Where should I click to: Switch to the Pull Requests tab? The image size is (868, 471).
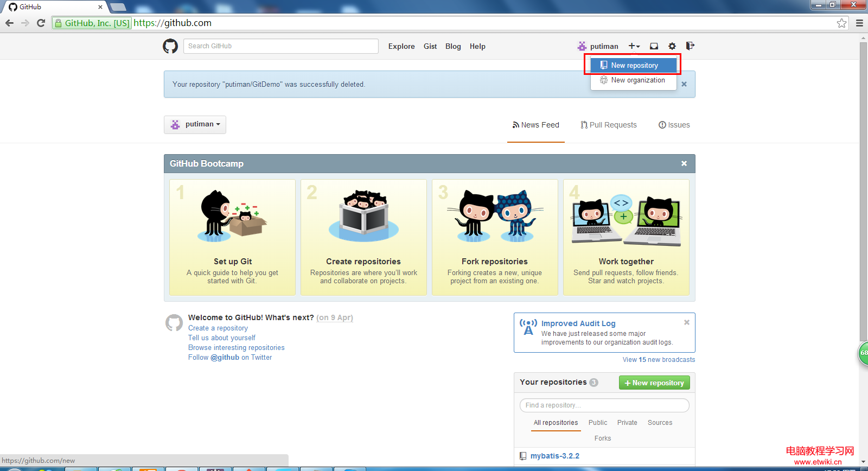click(609, 125)
